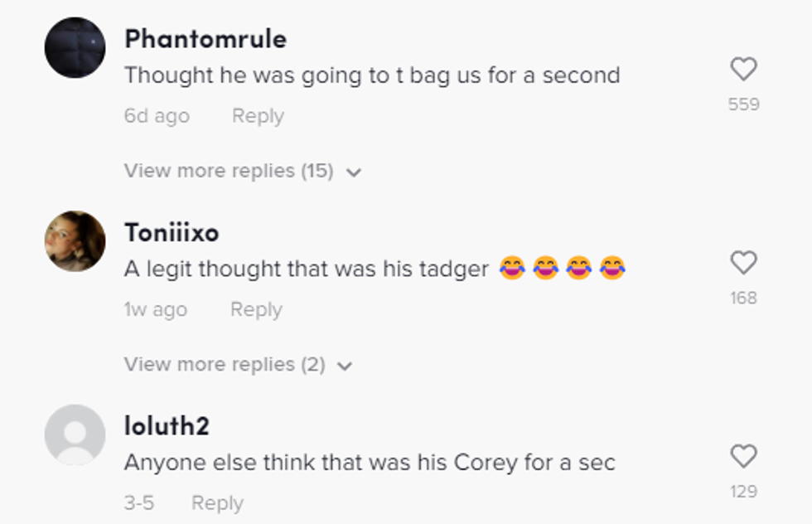This screenshot has width=812, height=524.
Task: Like Toniiixo's comment with the heart
Action: point(743,263)
